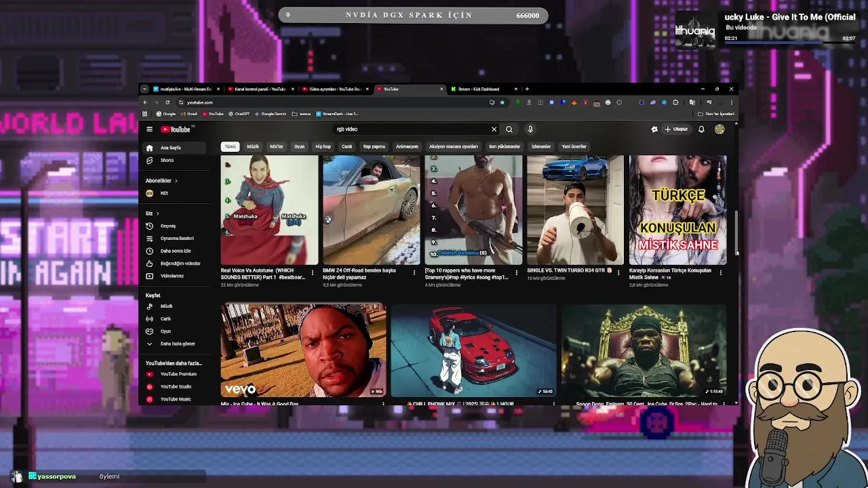Switch to Stream - Kick Dashboard tab
Viewport: 868px width, 488px height.
pos(483,89)
